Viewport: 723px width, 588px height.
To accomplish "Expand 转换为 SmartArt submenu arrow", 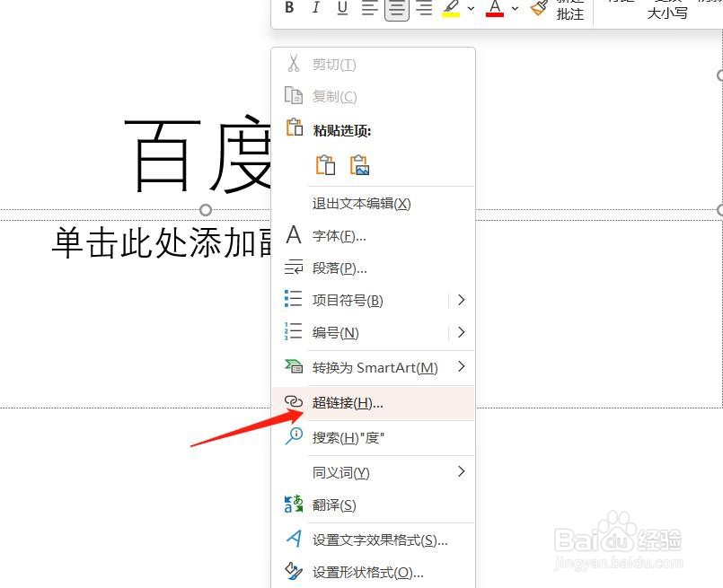I will tap(462, 367).
